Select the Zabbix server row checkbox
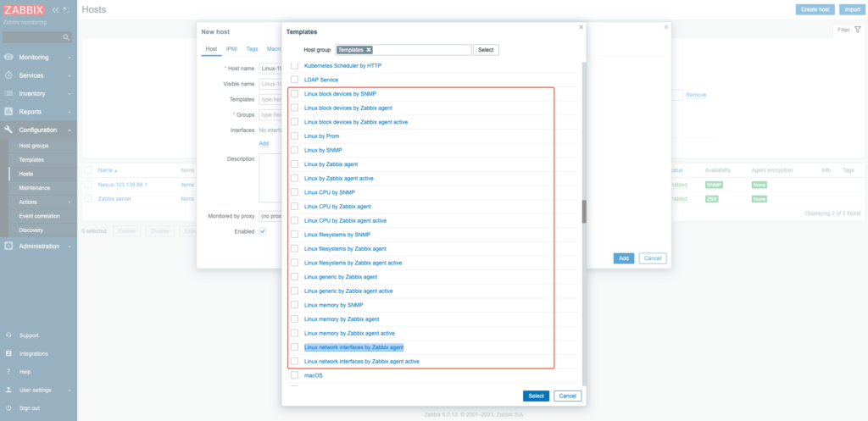This screenshot has width=868, height=421. point(88,198)
